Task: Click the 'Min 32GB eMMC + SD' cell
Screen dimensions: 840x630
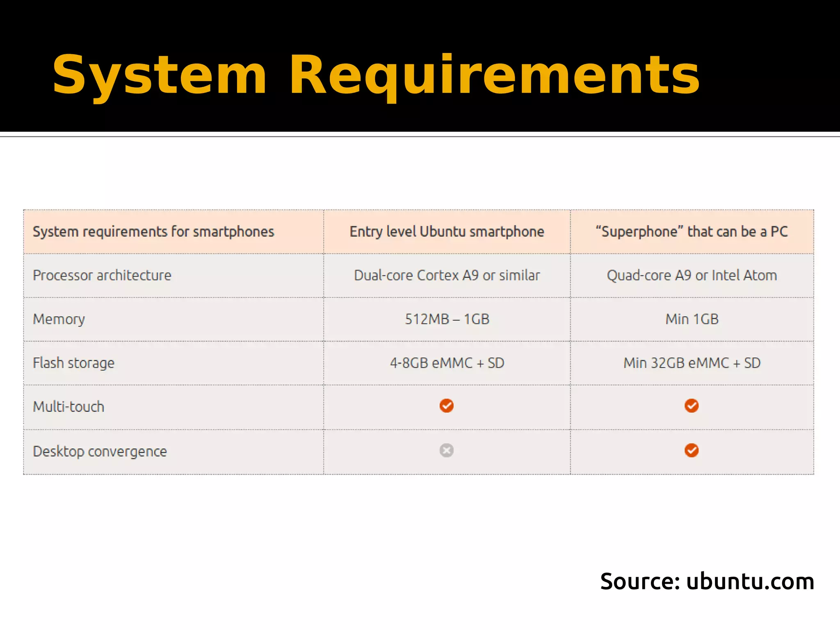Action: tap(692, 363)
